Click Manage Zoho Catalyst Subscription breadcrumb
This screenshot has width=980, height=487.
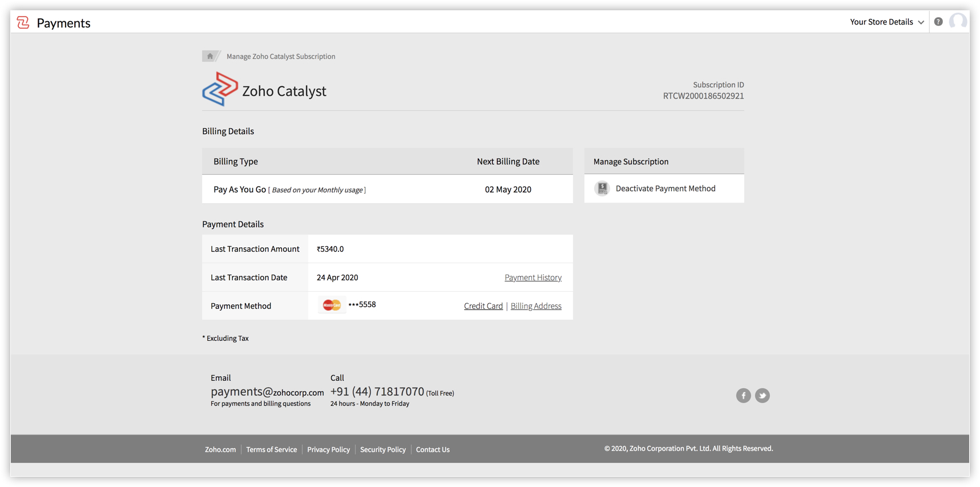pos(281,56)
